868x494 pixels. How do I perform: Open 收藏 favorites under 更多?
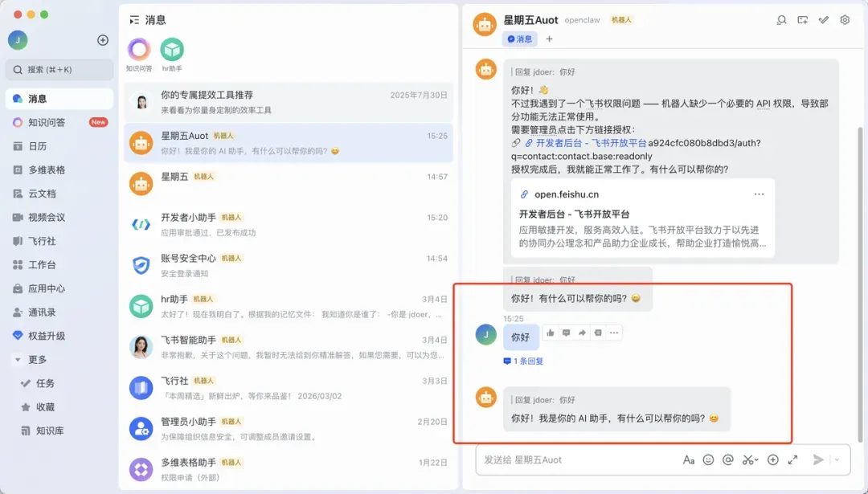click(x=59, y=407)
